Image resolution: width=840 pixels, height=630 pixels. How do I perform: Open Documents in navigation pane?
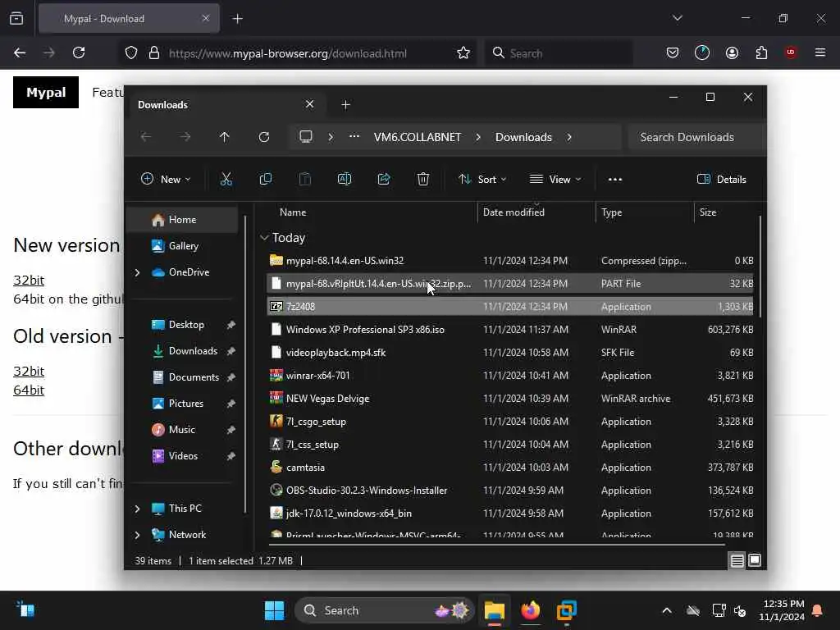pyautogui.click(x=182, y=377)
